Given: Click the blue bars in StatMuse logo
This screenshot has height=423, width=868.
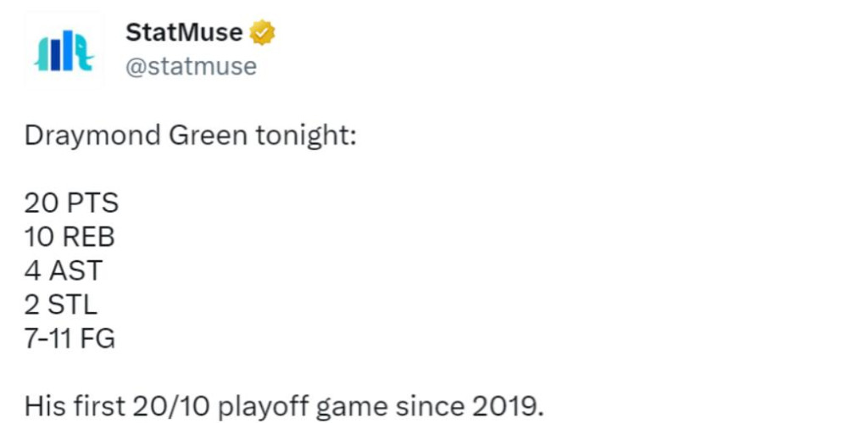Looking at the screenshot, I should (61, 51).
